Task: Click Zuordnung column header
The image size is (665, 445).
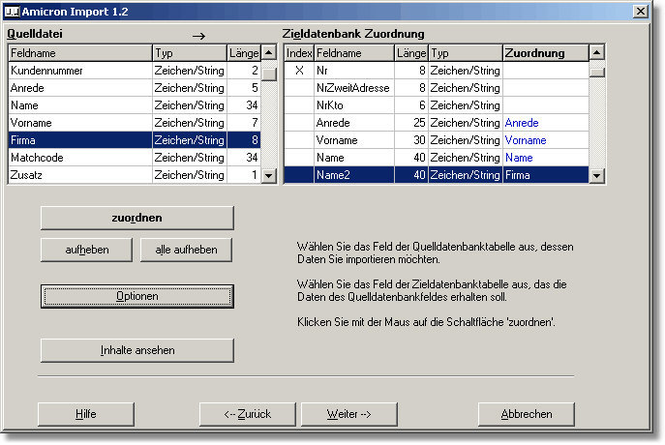Action: [x=545, y=53]
